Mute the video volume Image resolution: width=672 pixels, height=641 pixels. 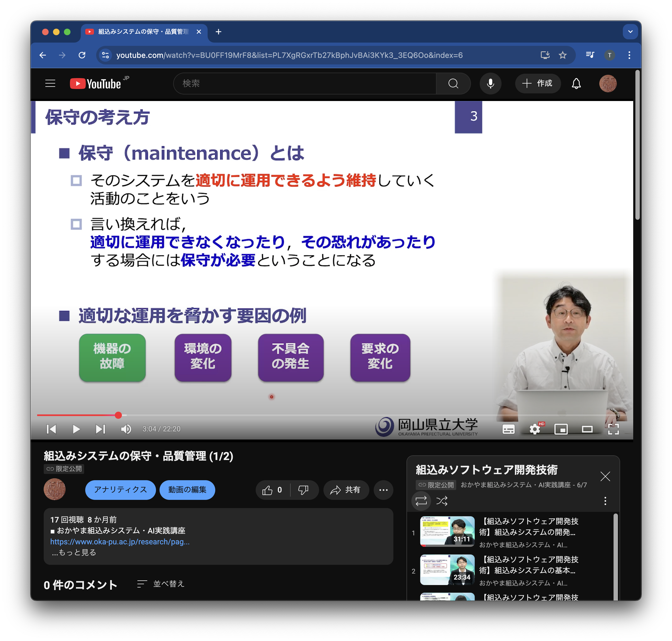point(126,429)
